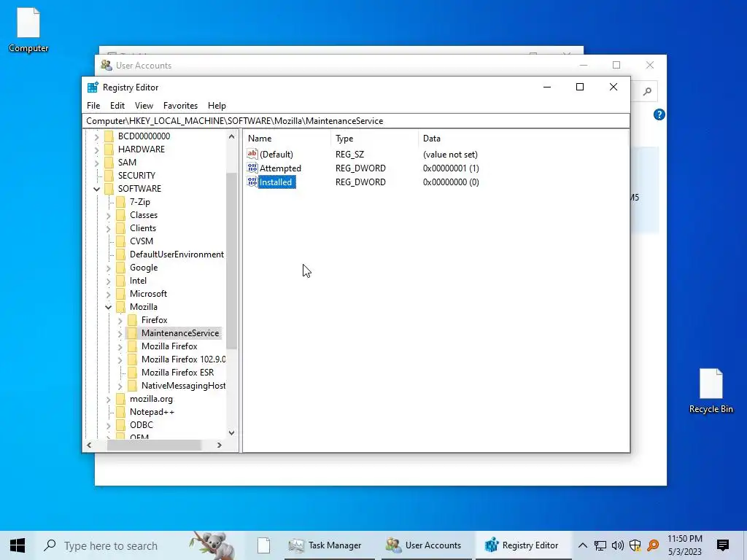Switch to User Accounts in taskbar

pyautogui.click(x=425, y=545)
